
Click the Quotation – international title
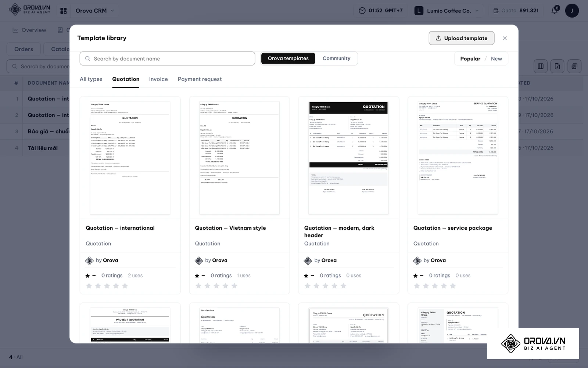pyautogui.click(x=120, y=228)
